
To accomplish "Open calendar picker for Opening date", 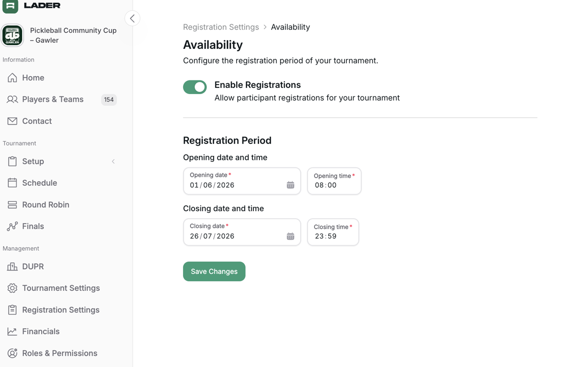I will point(290,185).
